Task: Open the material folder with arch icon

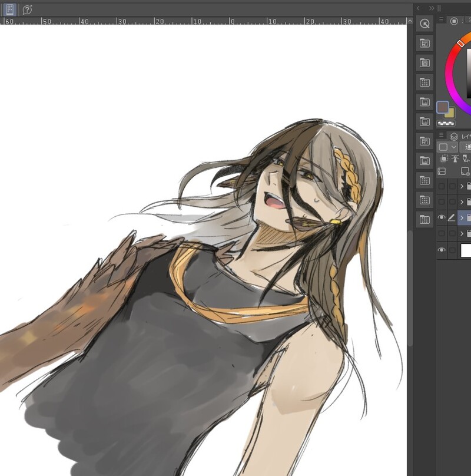Action: pyautogui.click(x=424, y=63)
